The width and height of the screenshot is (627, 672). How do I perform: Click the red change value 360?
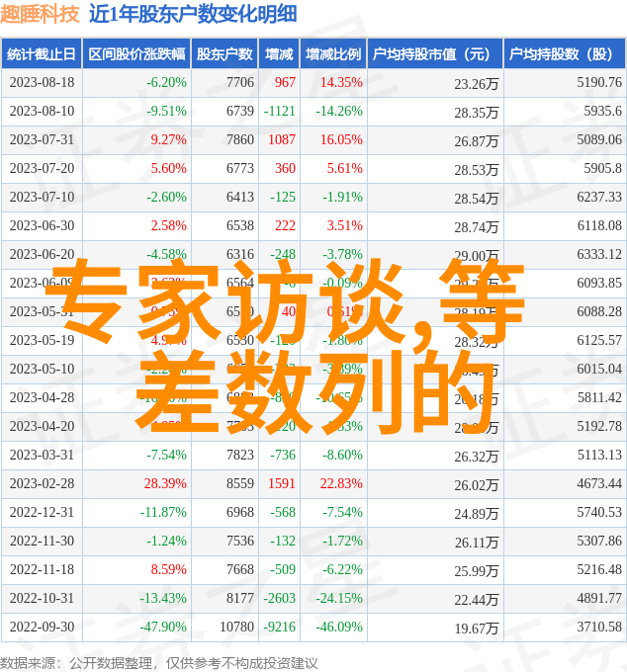tap(285, 168)
